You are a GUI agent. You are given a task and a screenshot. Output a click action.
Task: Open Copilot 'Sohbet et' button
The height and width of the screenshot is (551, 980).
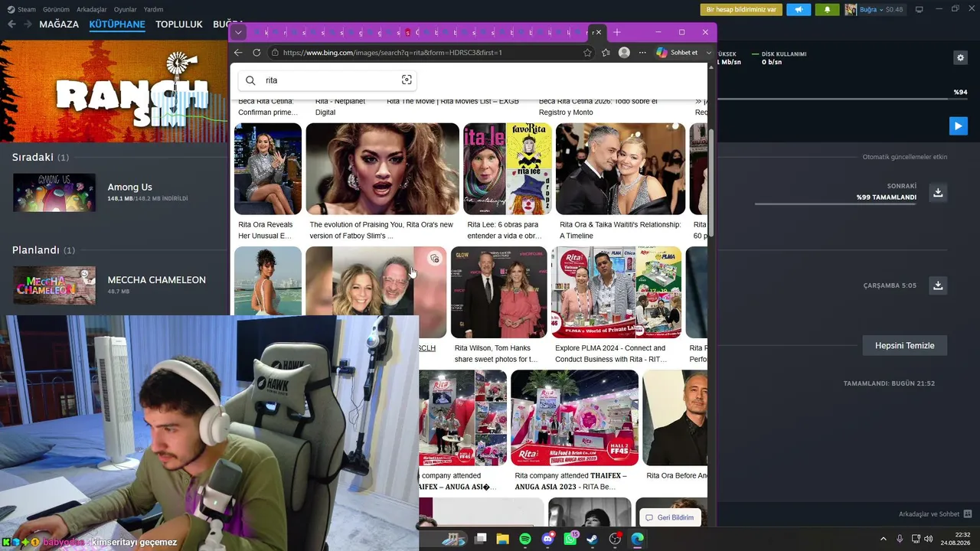(x=677, y=52)
